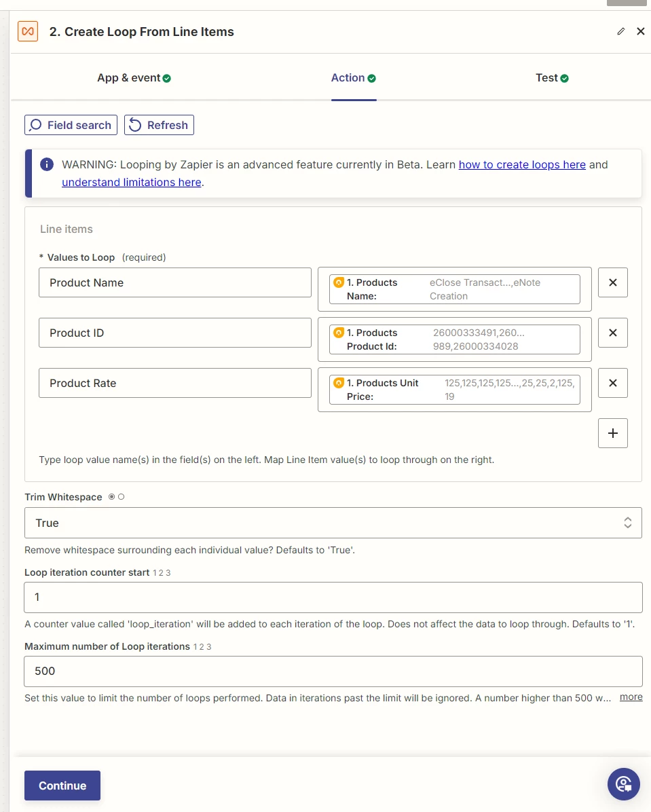Expand the 'more' help text link

click(x=631, y=697)
